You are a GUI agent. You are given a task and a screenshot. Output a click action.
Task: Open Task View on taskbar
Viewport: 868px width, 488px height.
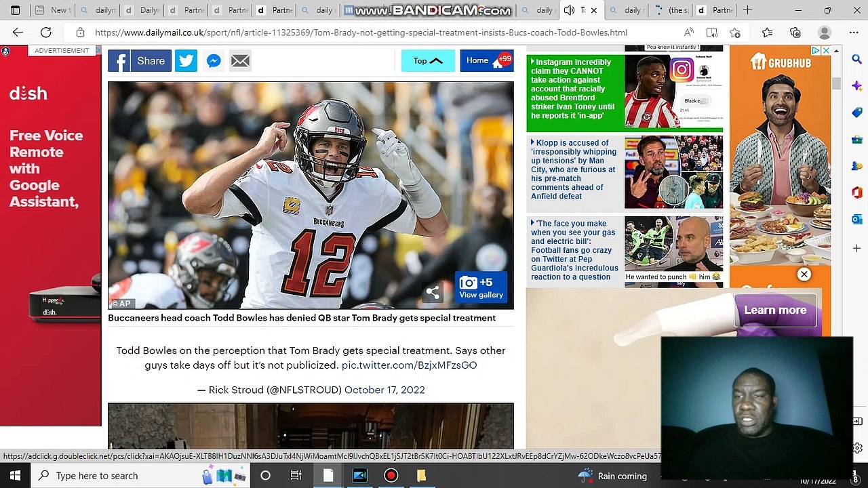pyautogui.click(x=296, y=476)
